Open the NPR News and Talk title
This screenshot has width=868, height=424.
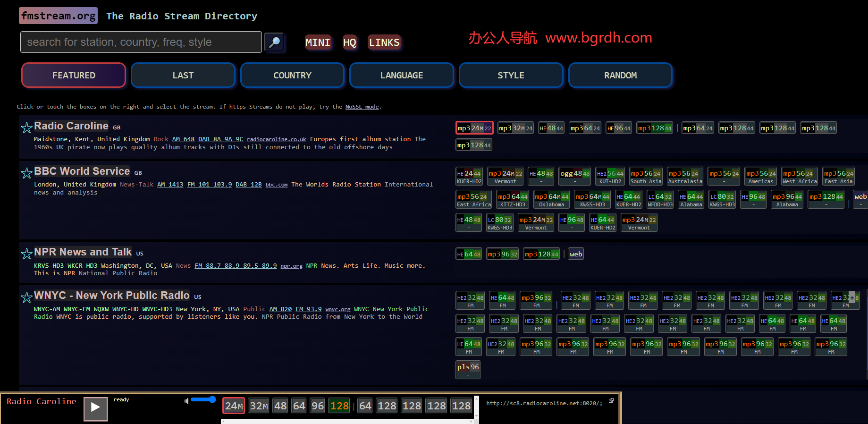pos(83,252)
